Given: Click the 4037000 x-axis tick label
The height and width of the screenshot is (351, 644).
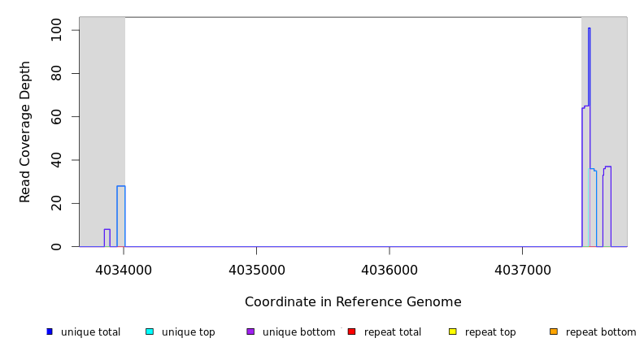Looking at the screenshot, I should tap(522, 269).
